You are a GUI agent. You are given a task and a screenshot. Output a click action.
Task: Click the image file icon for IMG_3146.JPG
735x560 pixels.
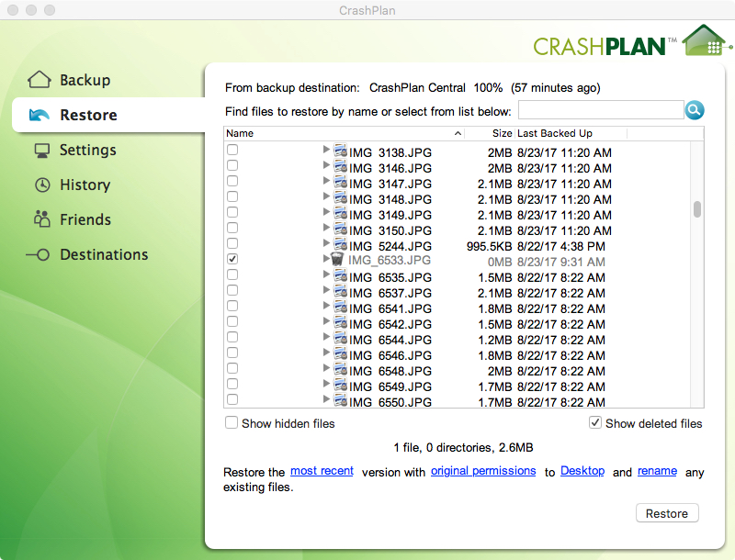pos(340,166)
